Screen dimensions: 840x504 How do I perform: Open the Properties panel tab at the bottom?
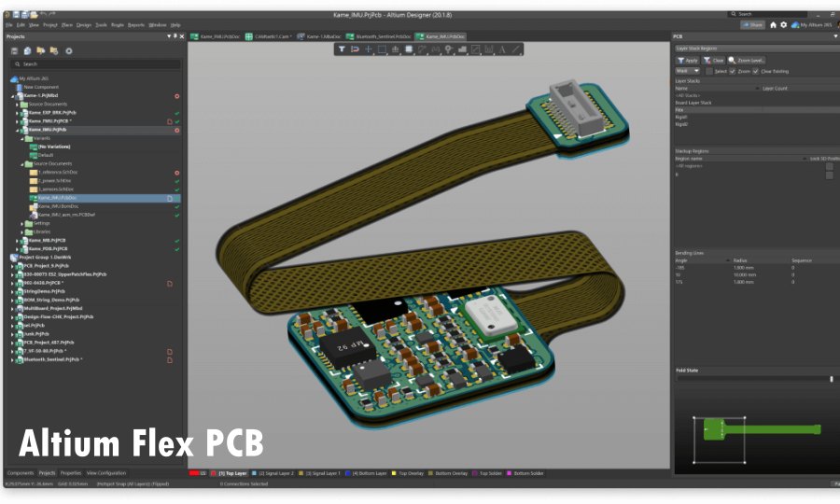[x=71, y=473]
